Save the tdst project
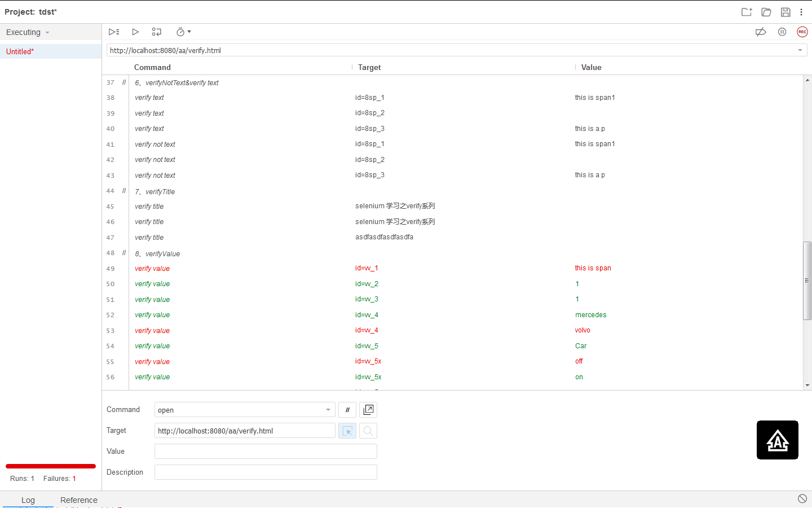 point(785,11)
